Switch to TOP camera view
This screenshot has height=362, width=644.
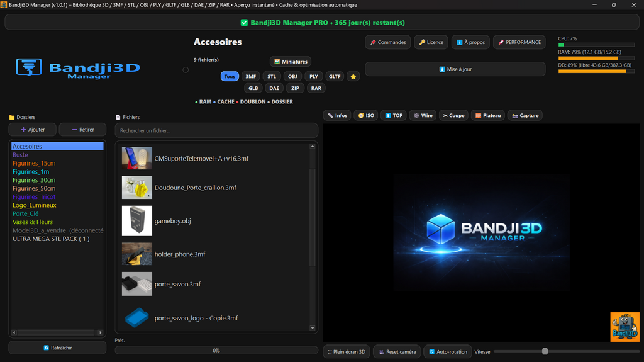(394, 116)
